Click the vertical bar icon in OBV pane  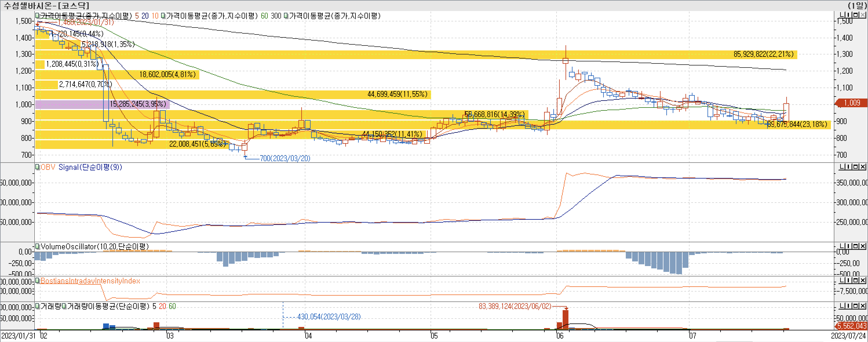pyautogui.click(x=849, y=167)
